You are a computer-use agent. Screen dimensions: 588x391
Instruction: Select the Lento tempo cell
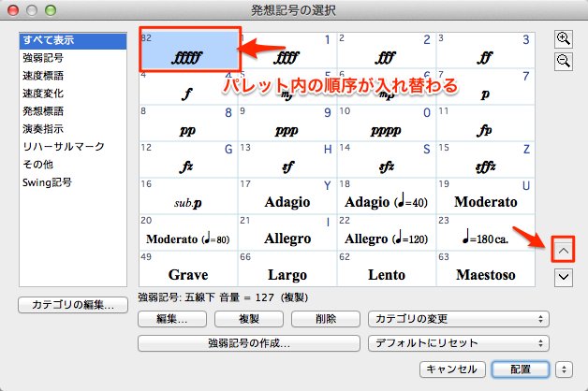[x=387, y=268]
